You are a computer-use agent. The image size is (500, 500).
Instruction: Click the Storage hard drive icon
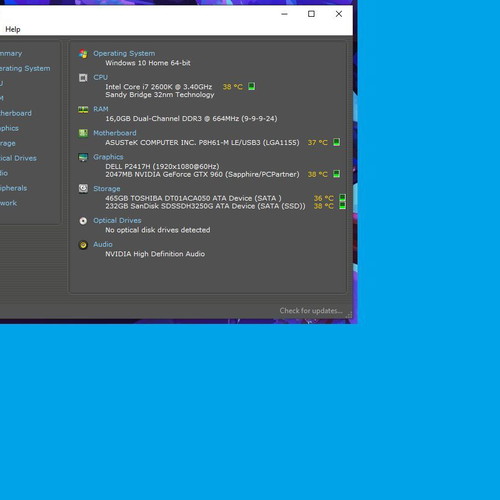[x=83, y=189]
